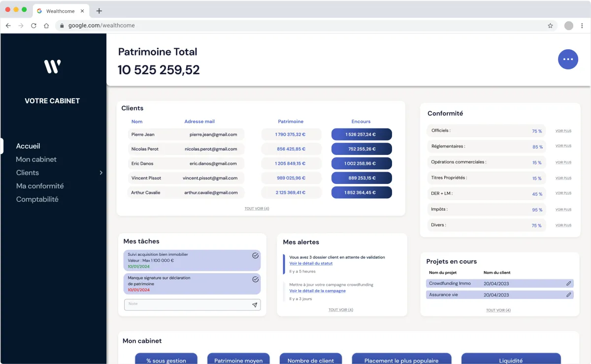Click Nicolas Perot's encours 752 255,26 €

click(361, 149)
